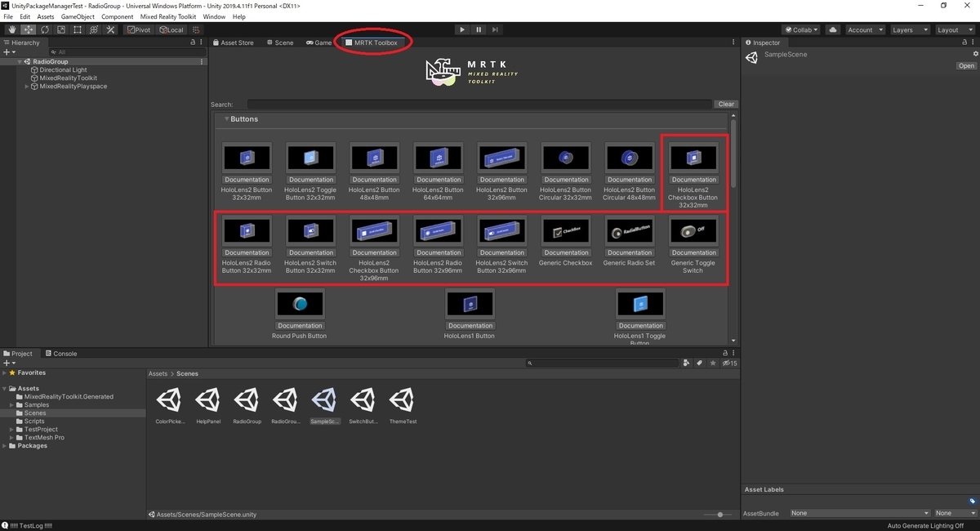
Task: Open the Account dropdown
Action: pyautogui.click(x=865, y=29)
